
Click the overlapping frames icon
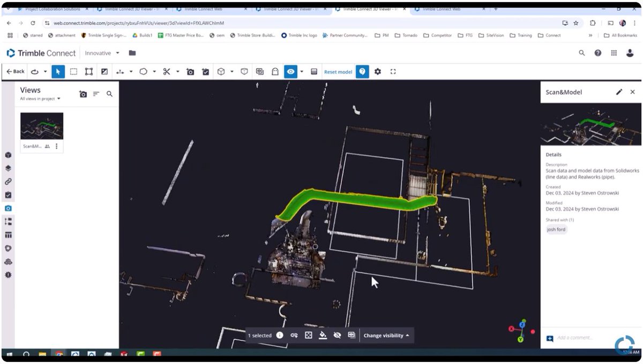click(260, 71)
